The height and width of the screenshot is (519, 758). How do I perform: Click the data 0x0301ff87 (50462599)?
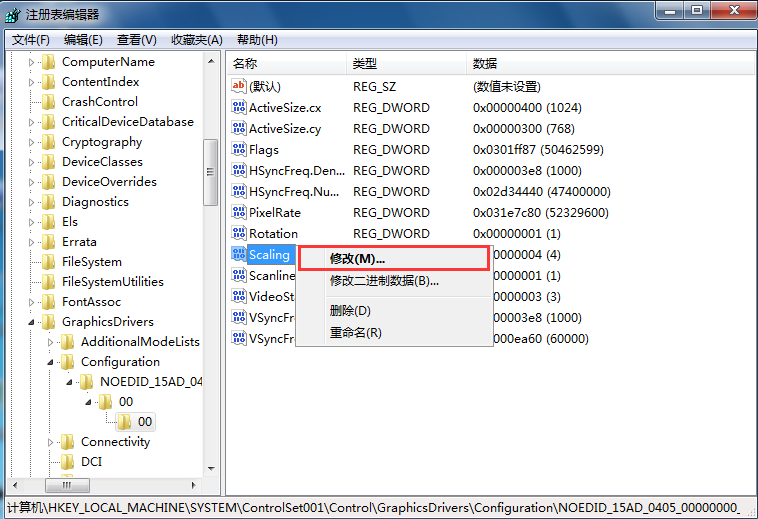pyautogui.click(x=538, y=150)
